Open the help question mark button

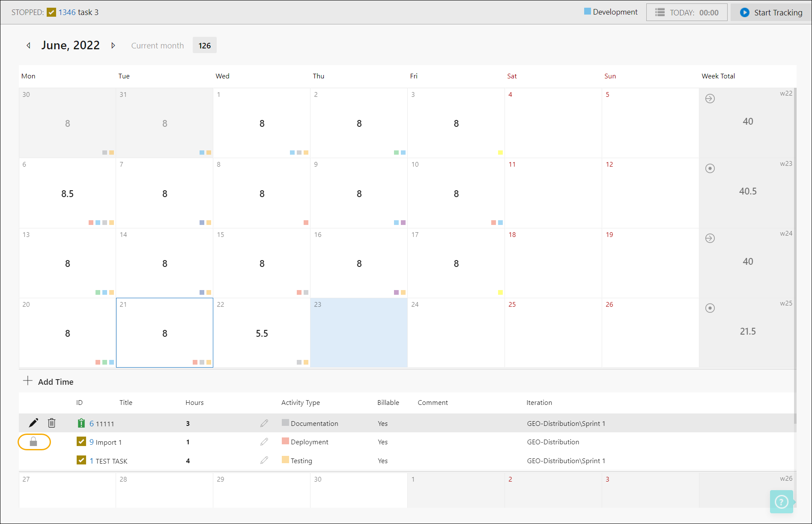782,502
